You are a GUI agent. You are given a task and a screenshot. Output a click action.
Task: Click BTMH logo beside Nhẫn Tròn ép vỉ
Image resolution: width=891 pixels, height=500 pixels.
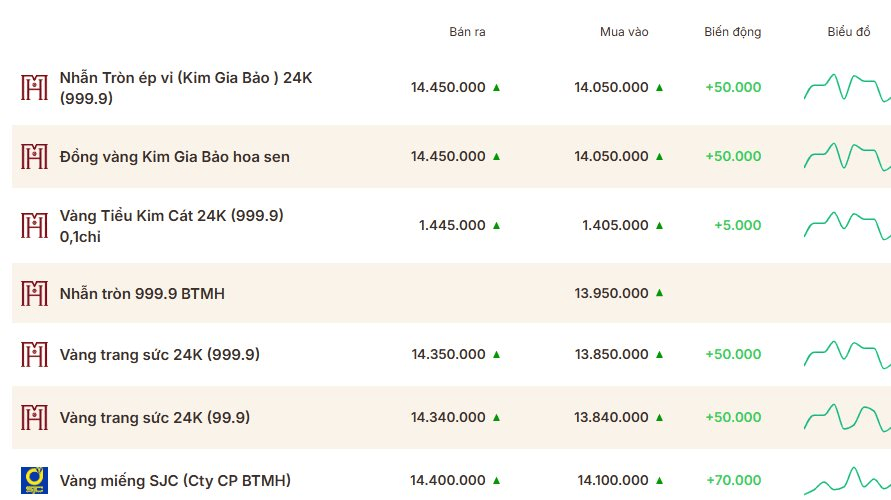(x=34, y=88)
